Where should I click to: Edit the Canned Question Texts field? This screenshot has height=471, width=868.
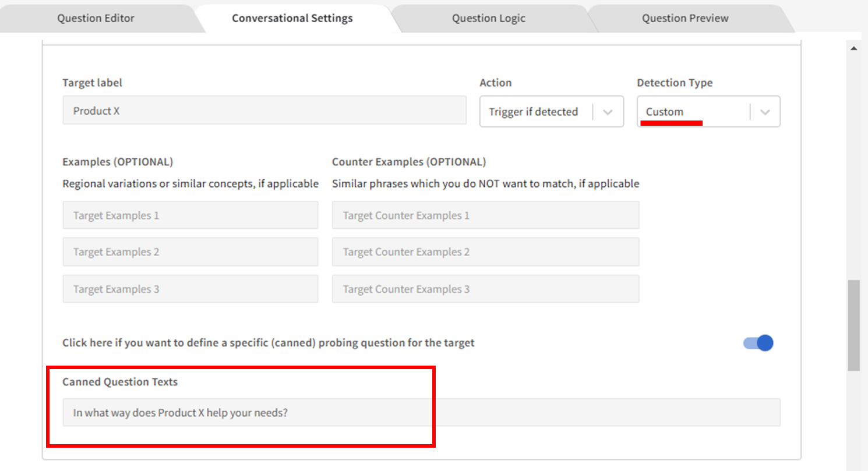pyautogui.click(x=421, y=413)
